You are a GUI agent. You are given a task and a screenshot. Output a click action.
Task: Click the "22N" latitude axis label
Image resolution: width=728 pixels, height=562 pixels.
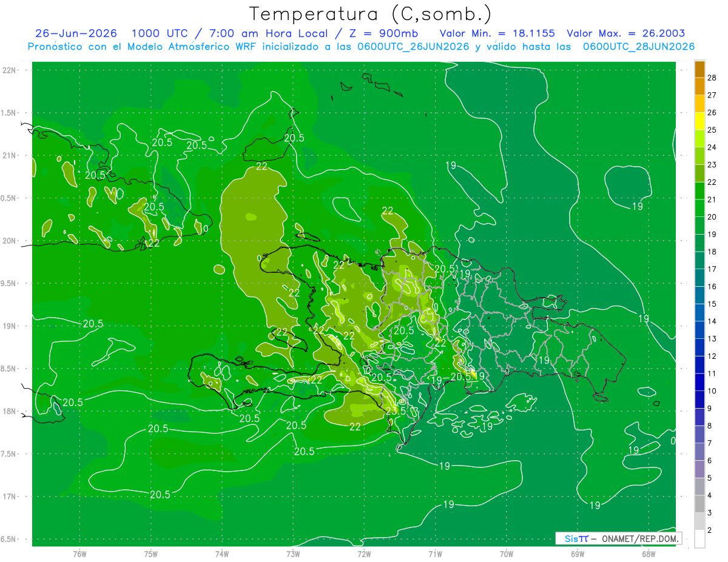[8, 70]
